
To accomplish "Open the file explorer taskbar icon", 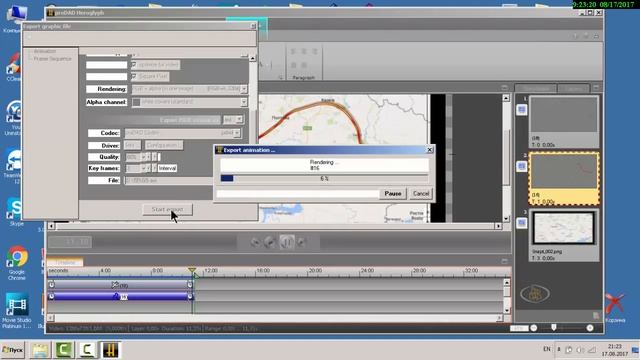I will (40, 350).
